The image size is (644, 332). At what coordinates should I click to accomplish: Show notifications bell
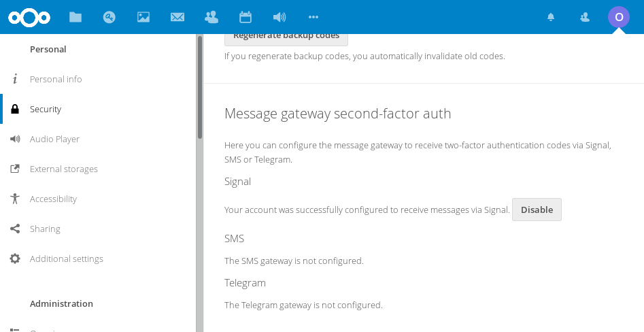(x=551, y=17)
